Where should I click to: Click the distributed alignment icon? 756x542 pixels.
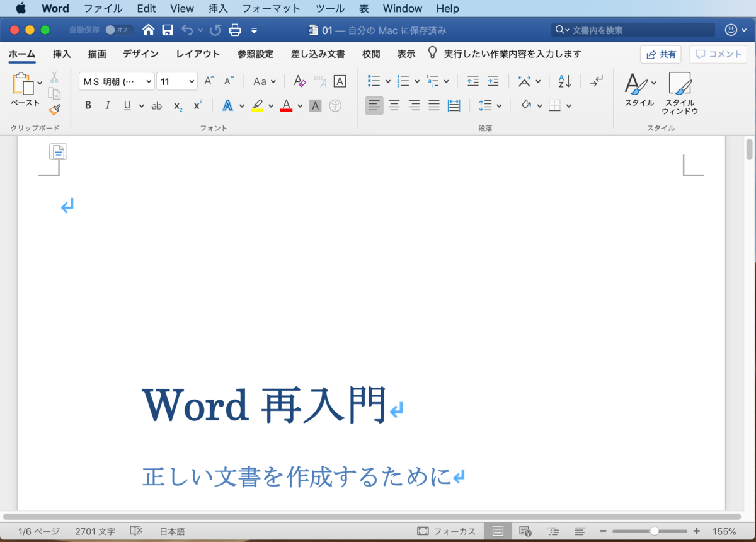pos(454,106)
